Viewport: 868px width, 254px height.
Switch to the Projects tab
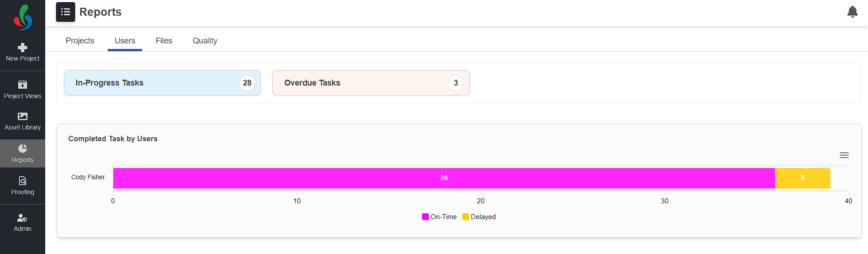(x=80, y=41)
